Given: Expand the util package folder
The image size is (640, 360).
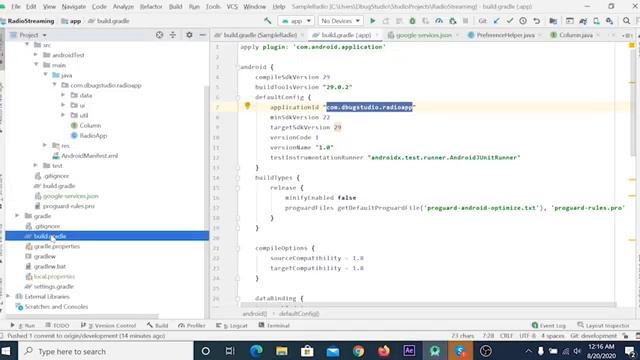Looking at the screenshot, I should pyautogui.click(x=63, y=115).
